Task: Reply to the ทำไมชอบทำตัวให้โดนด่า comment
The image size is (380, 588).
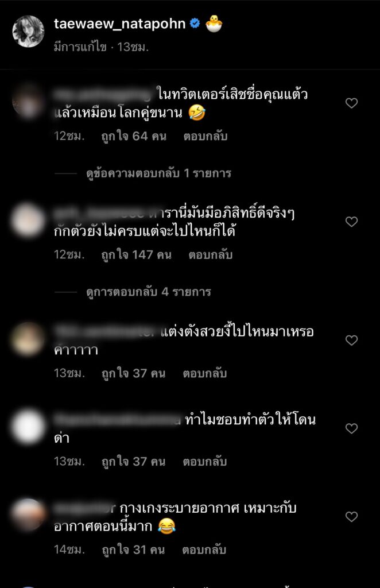Action: pos(204,462)
